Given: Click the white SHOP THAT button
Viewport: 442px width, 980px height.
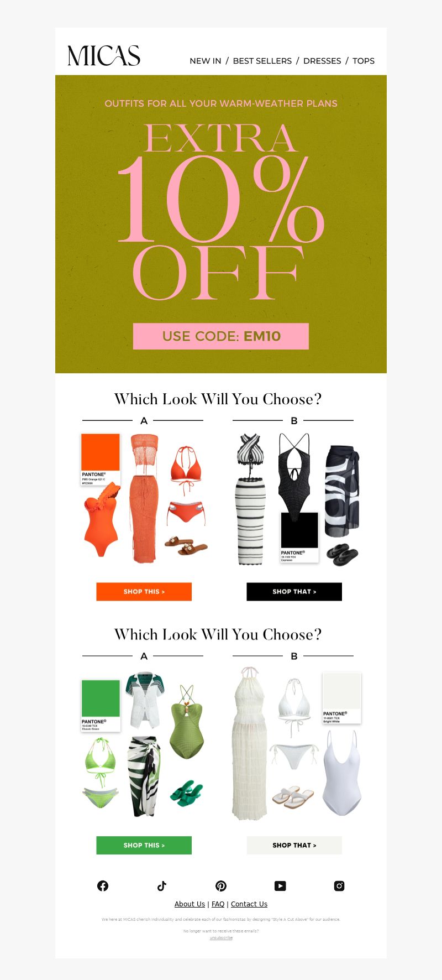Looking at the screenshot, I should (x=294, y=846).
